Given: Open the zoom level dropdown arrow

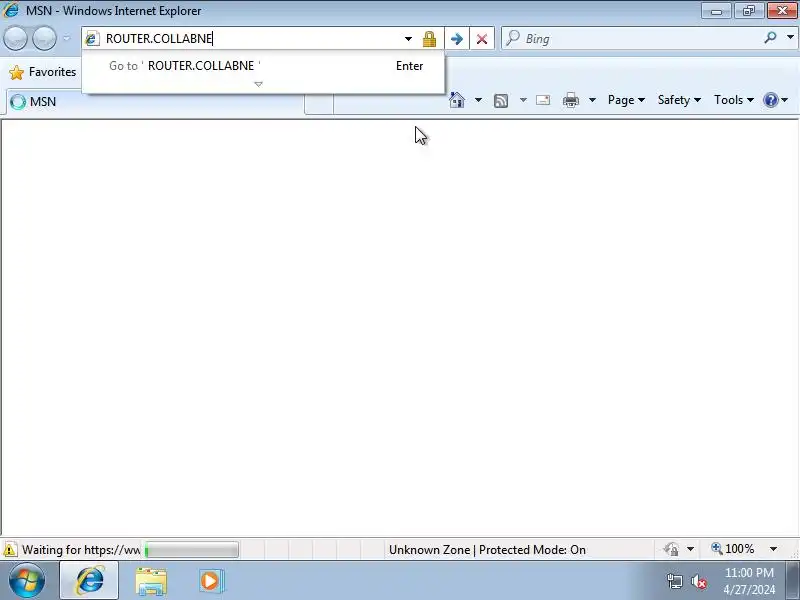Looking at the screenshot, I should [773, 549].
